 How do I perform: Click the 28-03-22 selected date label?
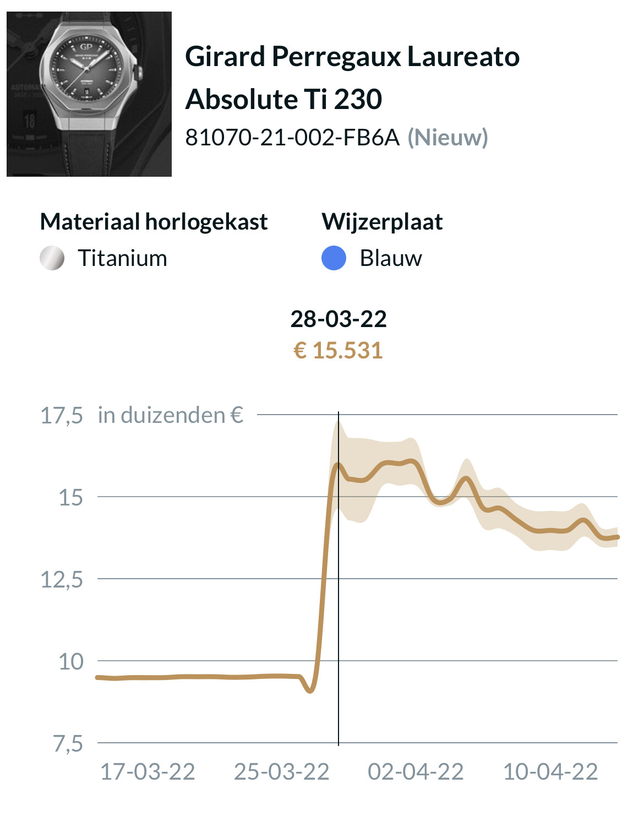point(339,319)
